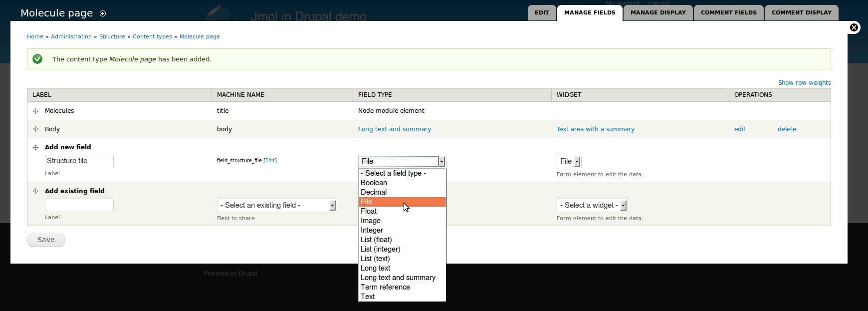Viewport: 868px width, 311px height.
Task: Choose Text option at list bottom
Action: pyautogui.click(x=402, y=297)
